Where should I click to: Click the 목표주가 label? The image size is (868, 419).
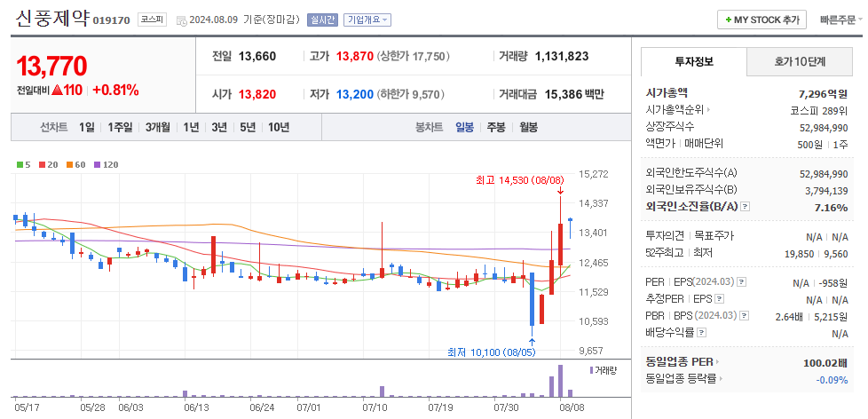714,236
